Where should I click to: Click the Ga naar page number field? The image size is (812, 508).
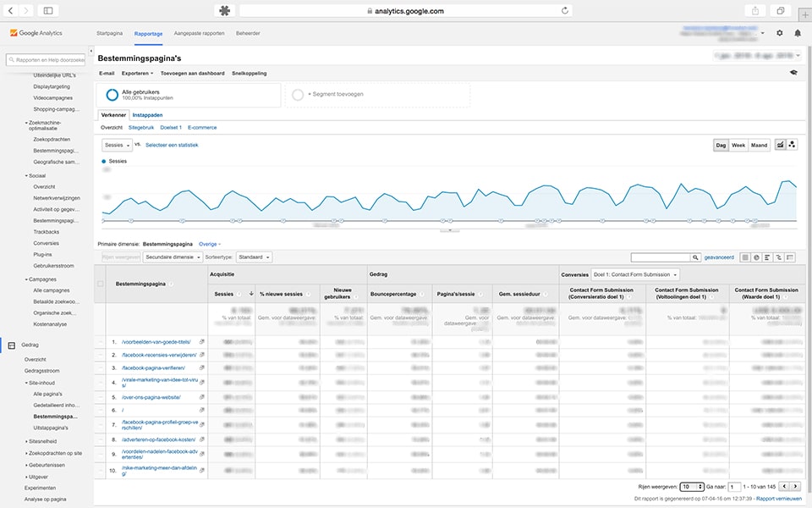tap(734, 487)
